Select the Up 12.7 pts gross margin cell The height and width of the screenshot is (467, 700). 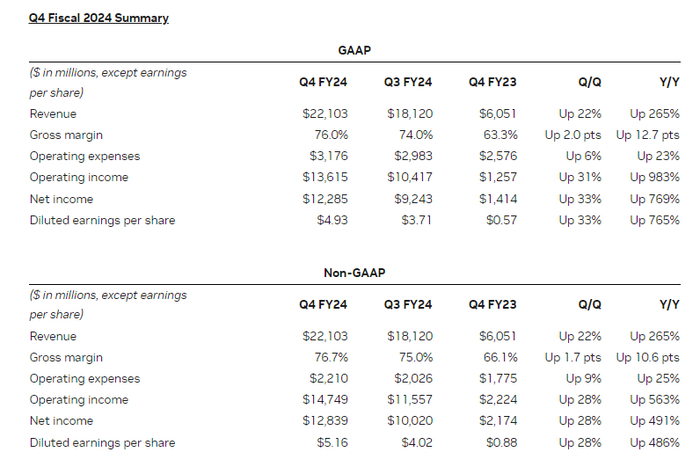[648, 135]
